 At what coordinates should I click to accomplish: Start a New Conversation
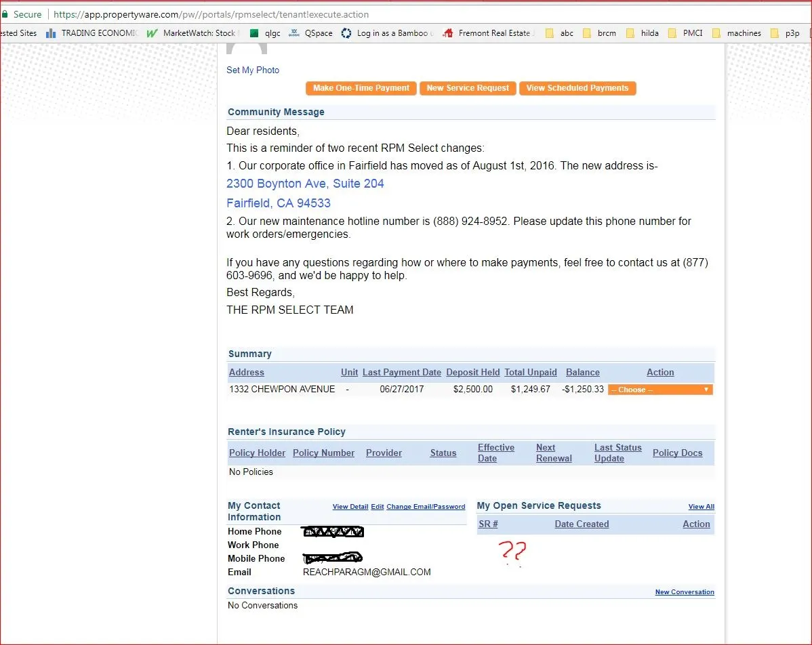click(685, 592)
